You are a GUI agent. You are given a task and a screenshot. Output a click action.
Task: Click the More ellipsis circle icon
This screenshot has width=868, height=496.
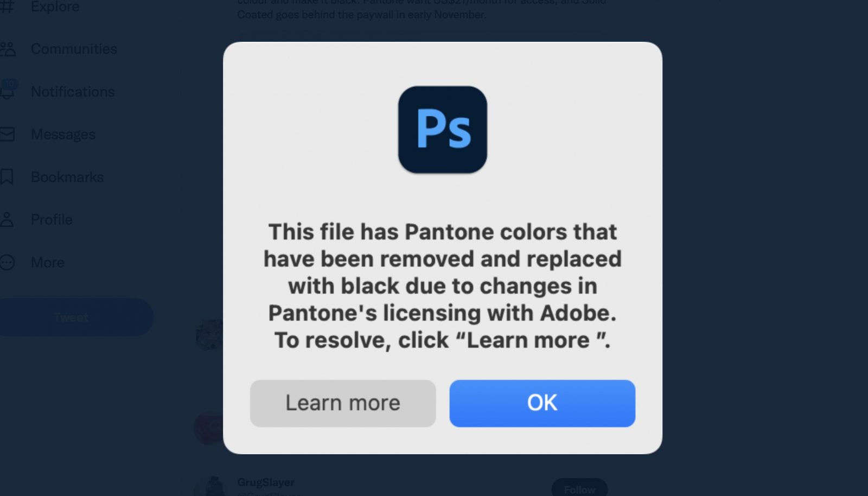(x=7, y=263)
